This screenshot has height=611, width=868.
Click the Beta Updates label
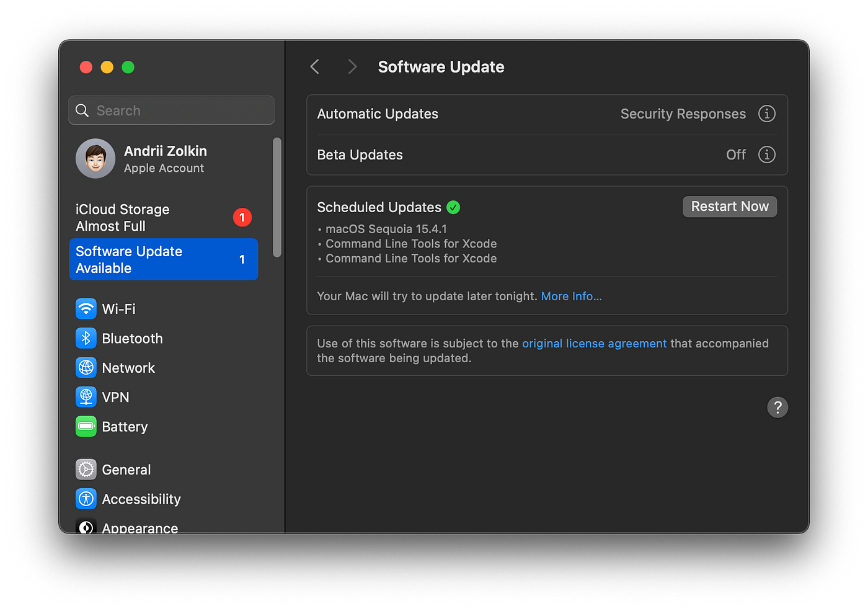pyautogui.click(x=360, y=155)
